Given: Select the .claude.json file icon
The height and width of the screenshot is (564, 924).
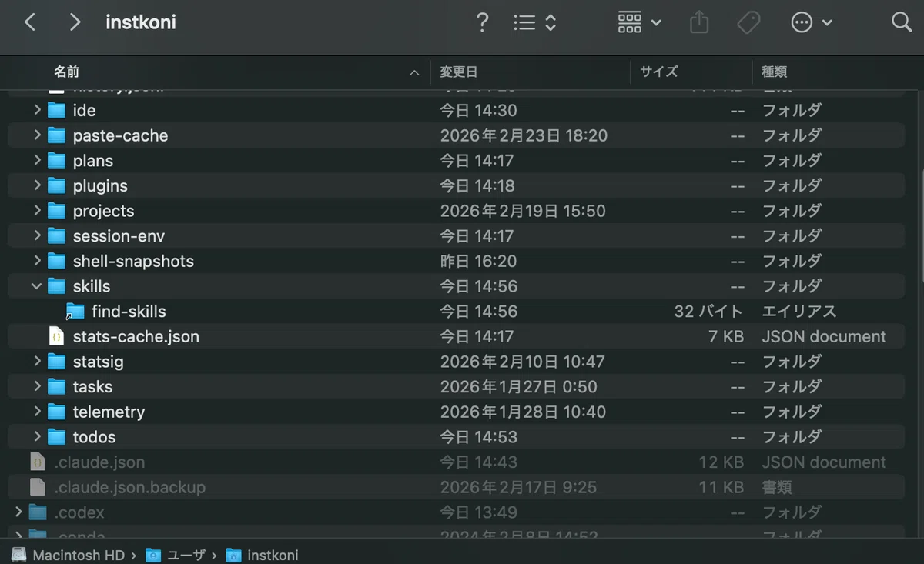Looking at the screenshot, I should tap(38, 462).
